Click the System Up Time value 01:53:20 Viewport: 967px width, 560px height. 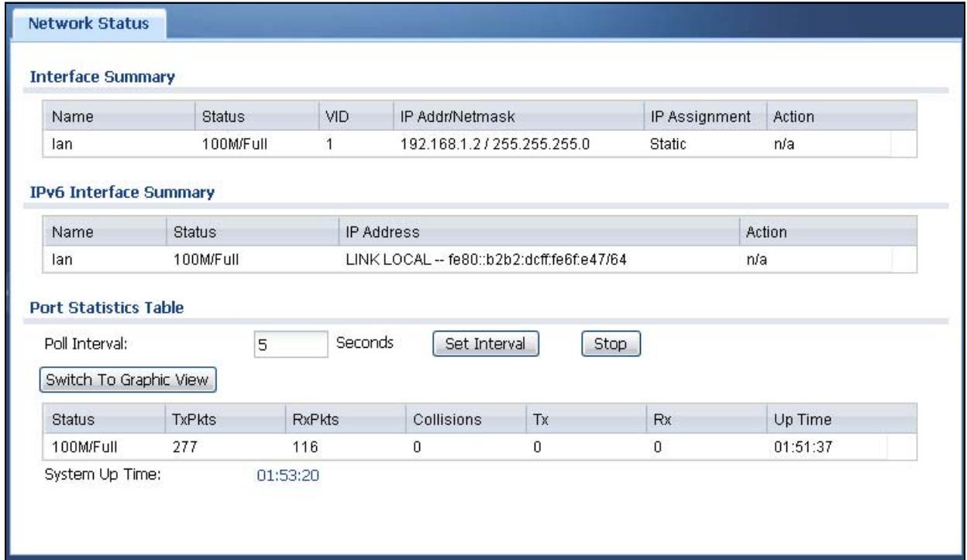pyautogui.click(x=288, y=476)
